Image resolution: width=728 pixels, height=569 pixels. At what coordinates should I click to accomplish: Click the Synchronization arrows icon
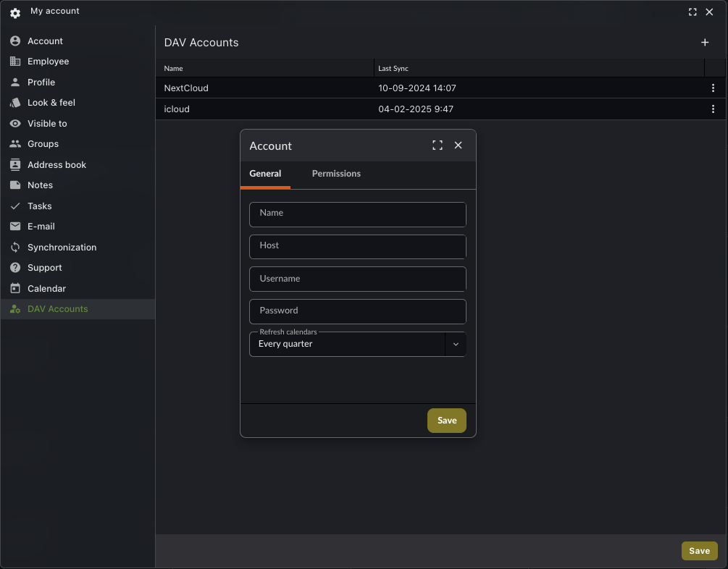point(15,248)
